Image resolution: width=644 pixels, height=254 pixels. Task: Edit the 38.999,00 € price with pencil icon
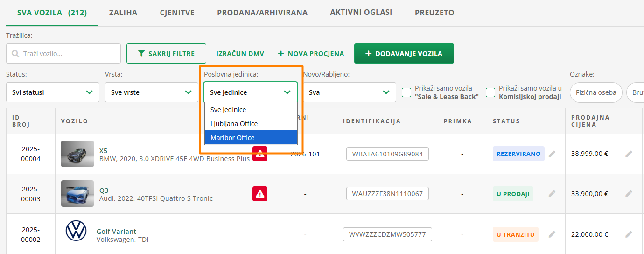[629, 154]
